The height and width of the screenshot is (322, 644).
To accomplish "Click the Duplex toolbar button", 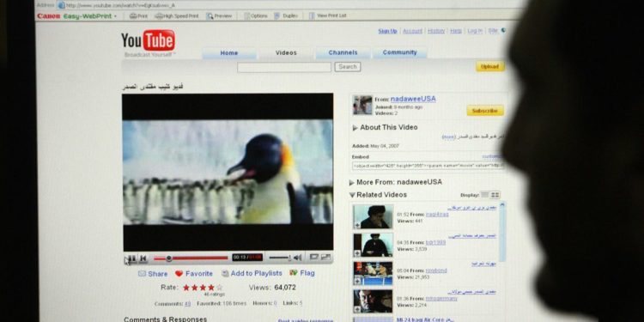I will coord(286,16).
